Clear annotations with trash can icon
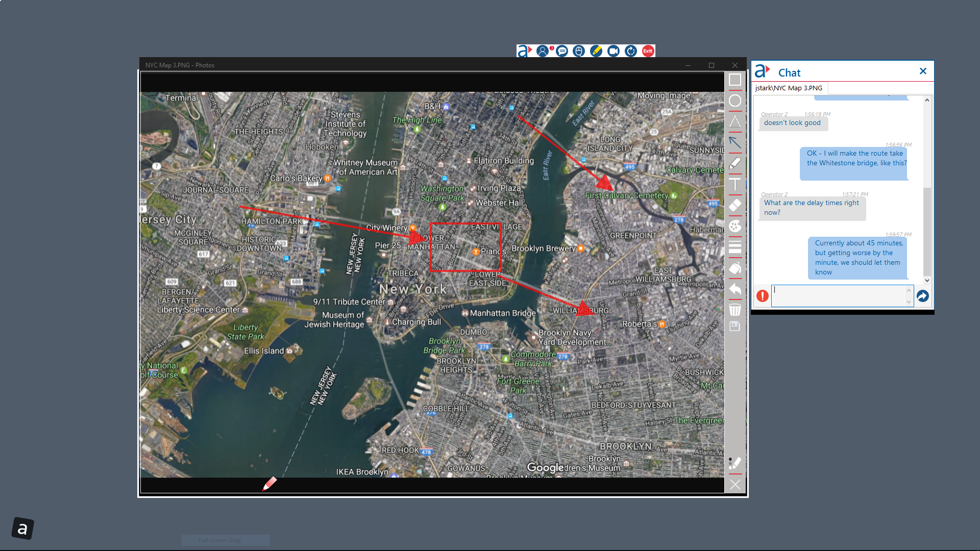980x551 pixels. pos(735,310)
